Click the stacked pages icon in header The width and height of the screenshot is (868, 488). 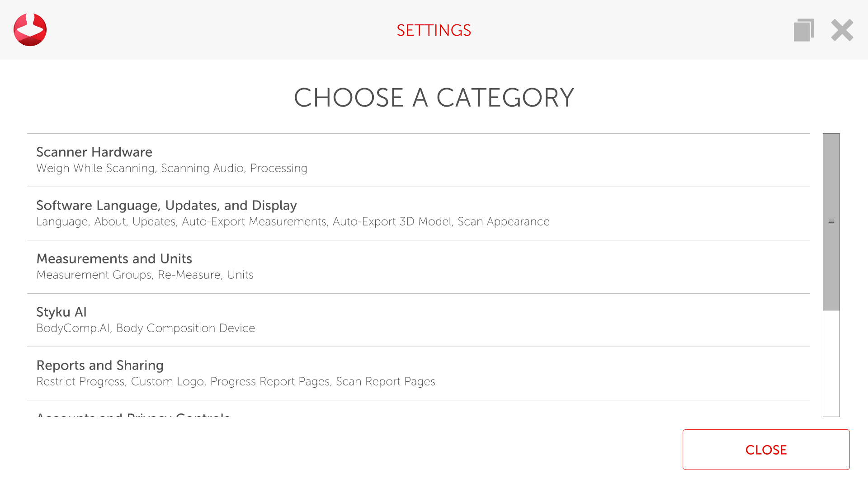[803, 30]
